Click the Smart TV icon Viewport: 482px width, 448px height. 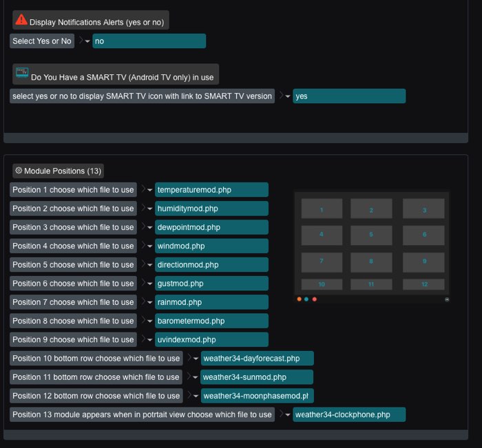(22, 73)
